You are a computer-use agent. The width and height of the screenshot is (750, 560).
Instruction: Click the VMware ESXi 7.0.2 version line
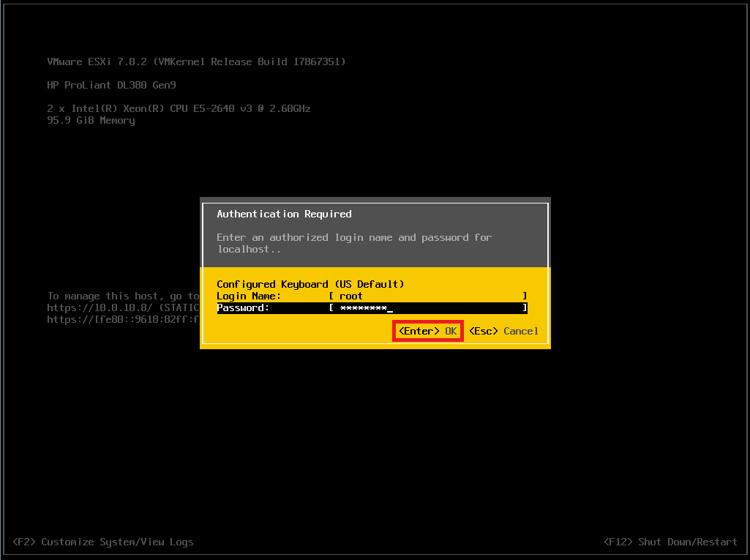coord(196,61)
